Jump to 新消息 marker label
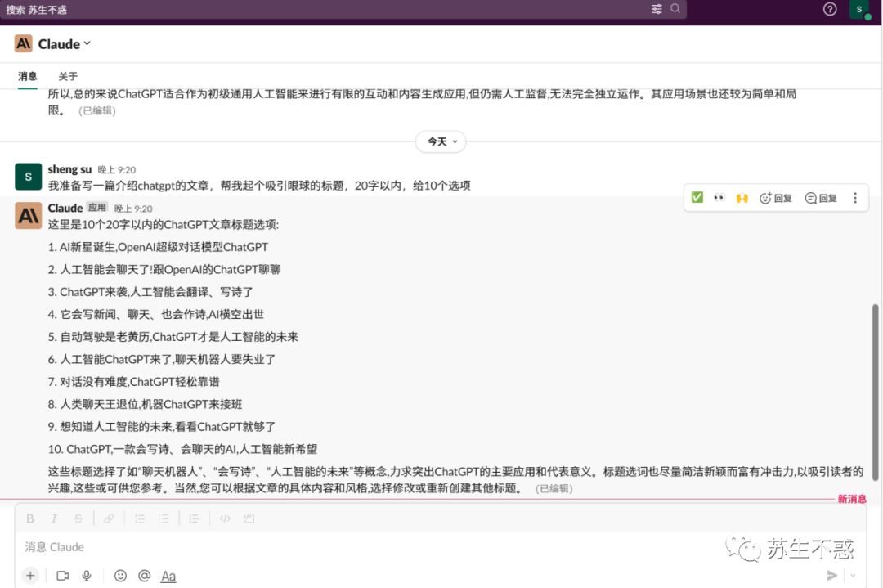 tap(852, 499)
